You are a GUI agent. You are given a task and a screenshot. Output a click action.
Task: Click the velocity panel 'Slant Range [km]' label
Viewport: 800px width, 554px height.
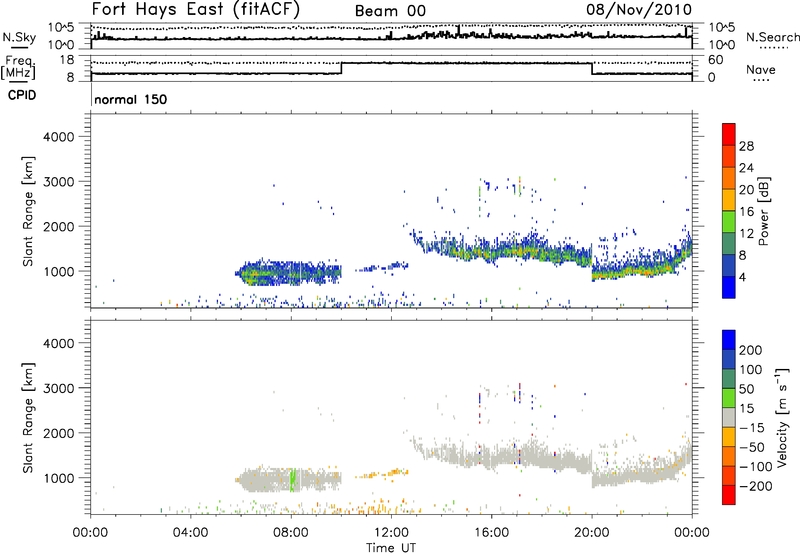click(x=28, y=417)
